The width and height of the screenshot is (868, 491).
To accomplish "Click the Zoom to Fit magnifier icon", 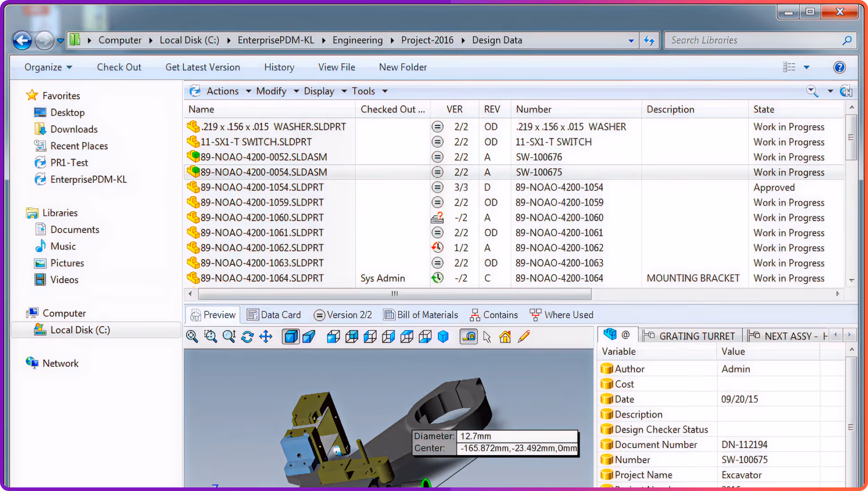I will click(192, 336).
